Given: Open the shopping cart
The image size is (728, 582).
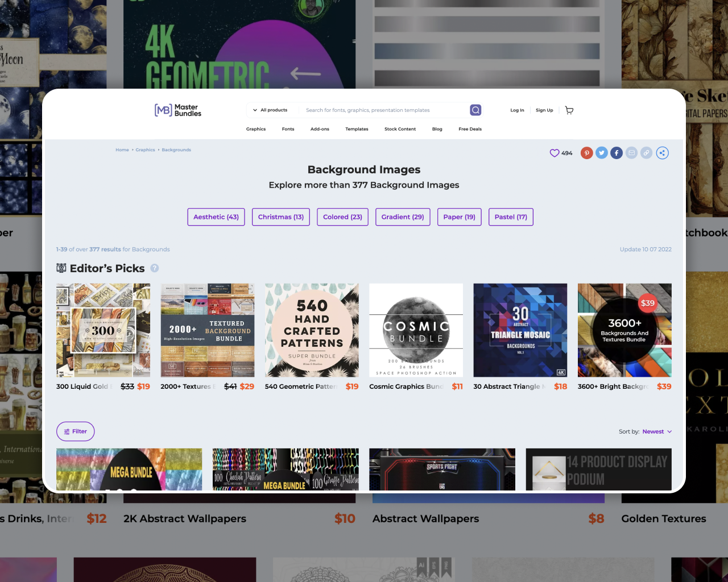Looking at the screenshot, I should tap(569, 110).
